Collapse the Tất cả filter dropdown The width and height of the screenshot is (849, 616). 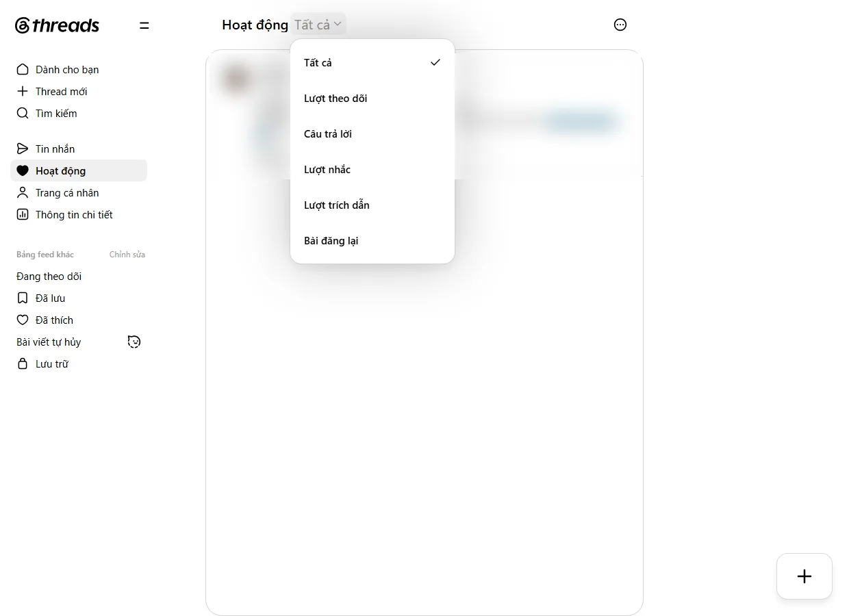(x=318, y=25)
